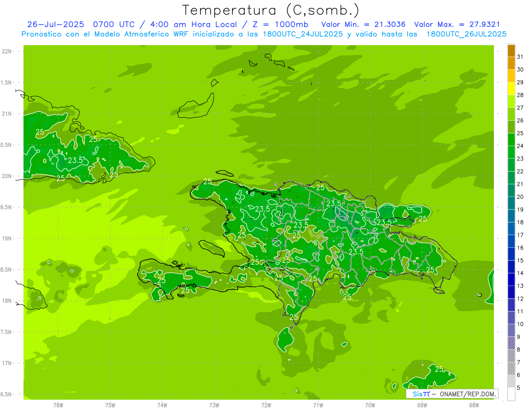
Task: Select the date "26-Jul-2025" in header
Action: pyautogui.click(x=57, y=24)
